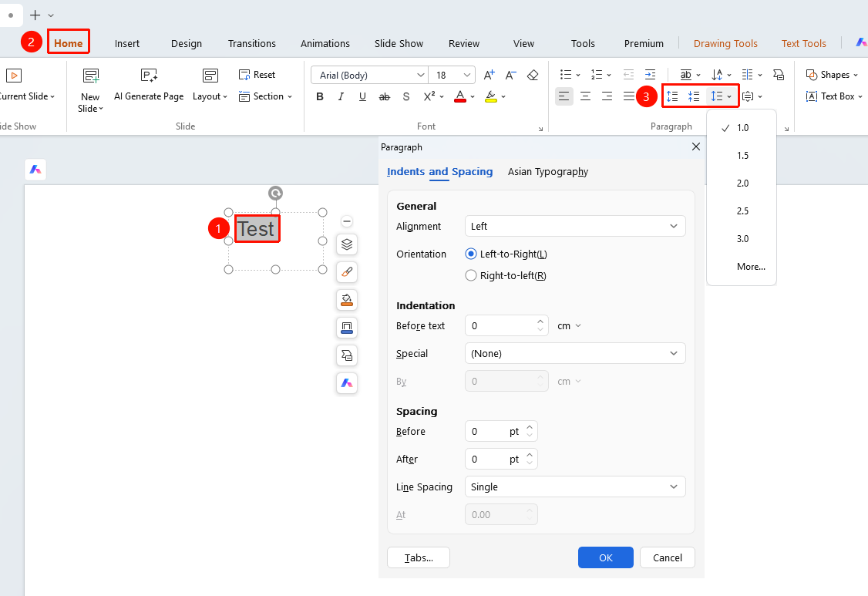The height and width of the screenshot is (596, 868).
Task: Choose 1.5 line spacing from menu
Action: (742, 156)
